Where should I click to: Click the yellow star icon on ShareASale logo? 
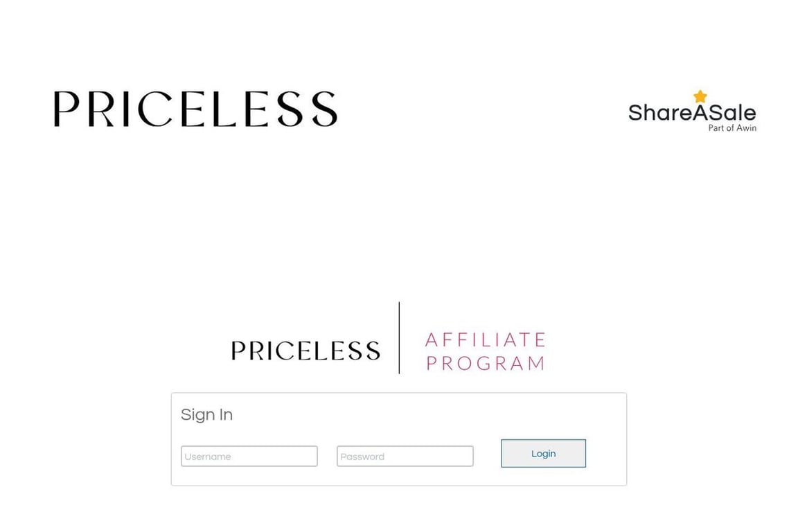pos(700,96)
